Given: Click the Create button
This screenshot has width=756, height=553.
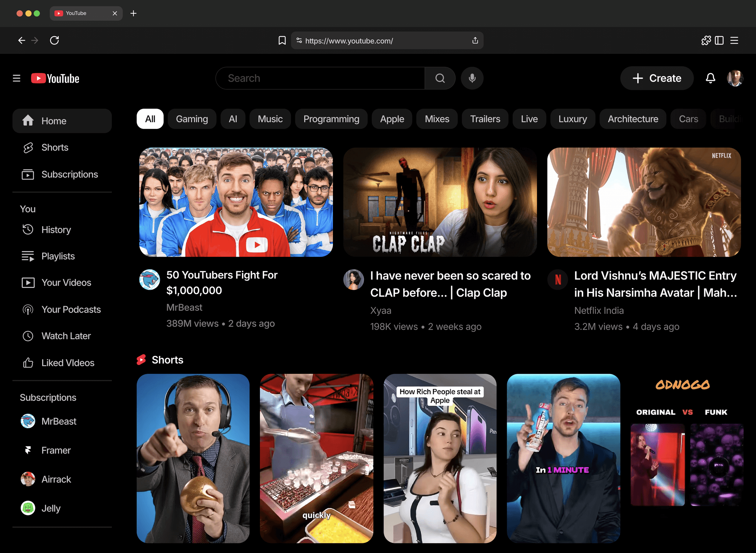Looking at the screenshot, I should coord(657,78).
